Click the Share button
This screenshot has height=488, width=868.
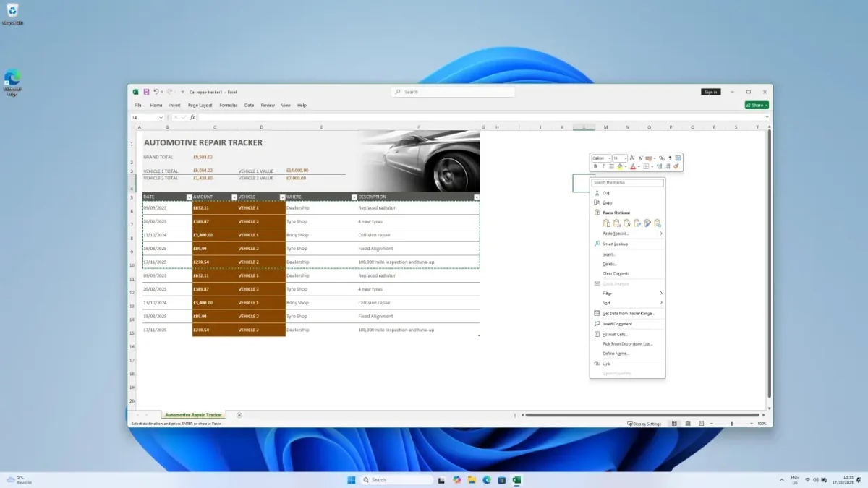(x=757, y=106)
